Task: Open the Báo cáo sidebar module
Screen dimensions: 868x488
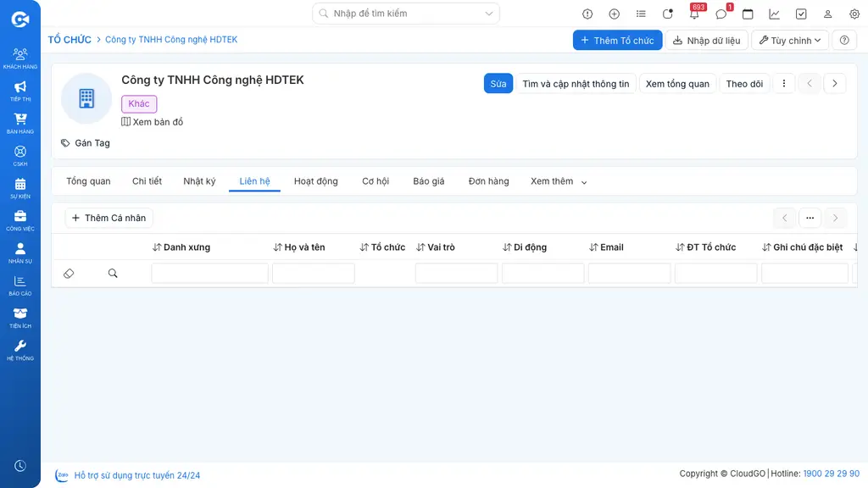Action: point(20,285)
